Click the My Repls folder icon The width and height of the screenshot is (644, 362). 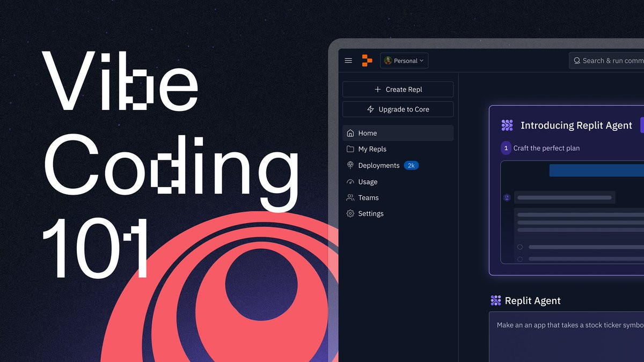(x=350, y=149)
